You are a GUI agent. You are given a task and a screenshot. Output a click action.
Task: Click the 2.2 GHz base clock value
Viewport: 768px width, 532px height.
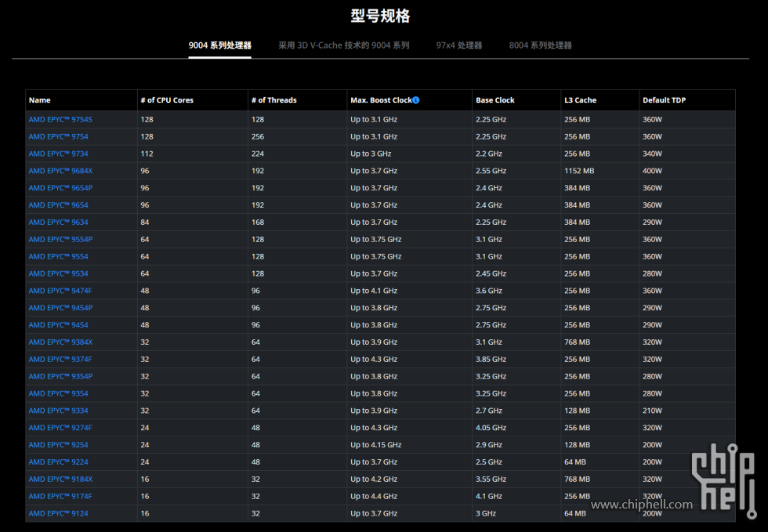coord(489,154)
